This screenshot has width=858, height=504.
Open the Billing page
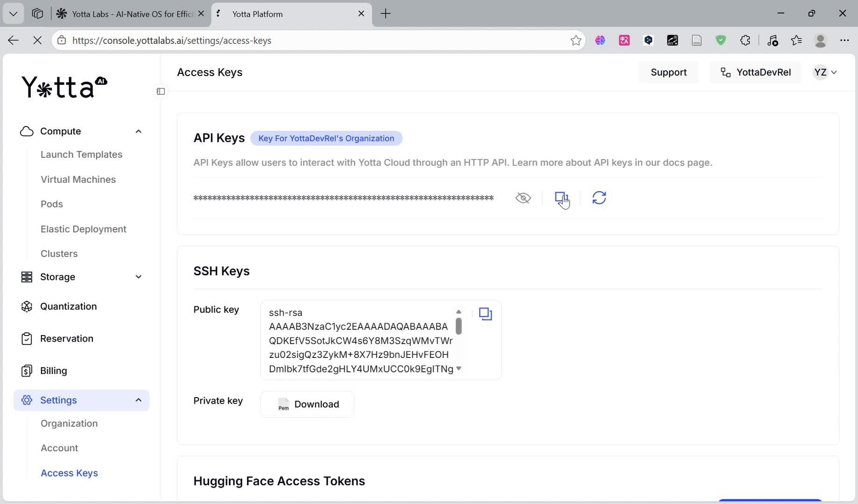pyautogui.click(x=53, y=371)
